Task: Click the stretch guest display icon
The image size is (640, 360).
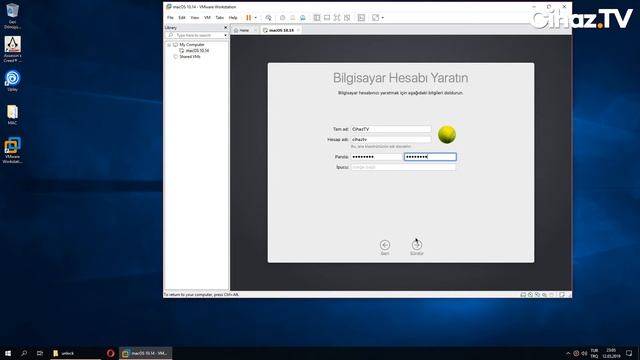Action: tap(376, 18)
